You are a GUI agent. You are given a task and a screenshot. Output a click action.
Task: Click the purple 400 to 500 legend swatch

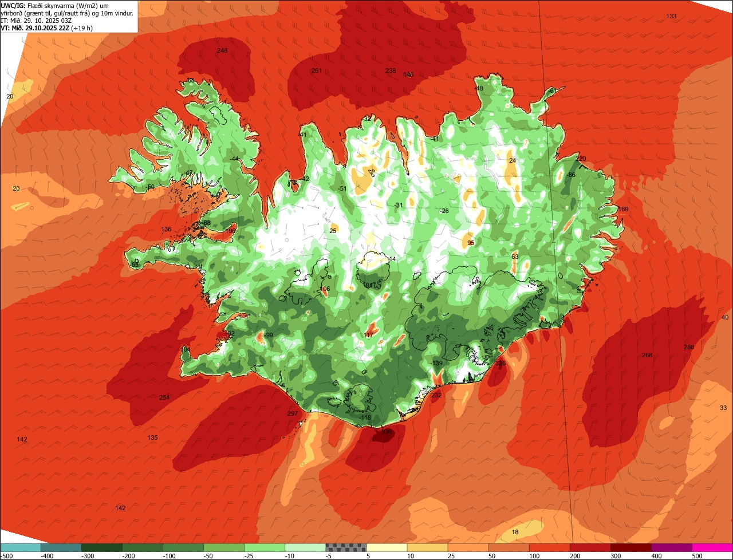coord(671,547)
